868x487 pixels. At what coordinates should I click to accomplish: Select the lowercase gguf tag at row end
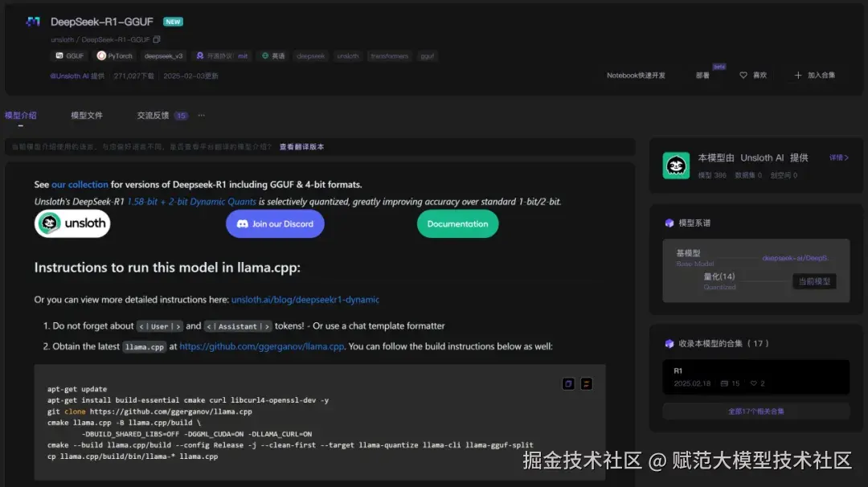[x=428, y=56]
